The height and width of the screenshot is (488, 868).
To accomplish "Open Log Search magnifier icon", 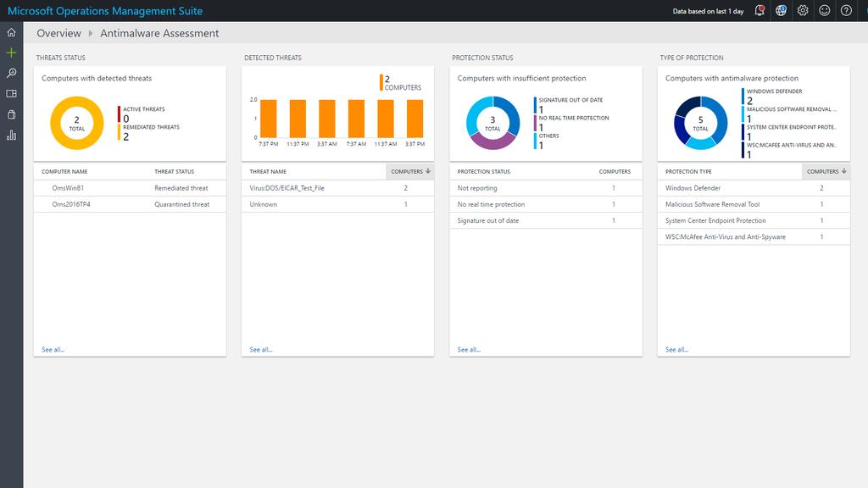I will 11,73.
